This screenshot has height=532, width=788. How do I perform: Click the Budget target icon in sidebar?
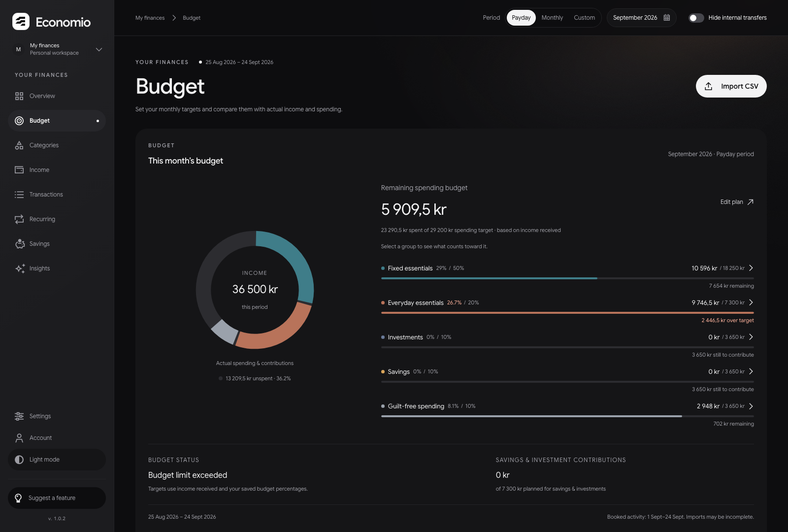pyautogui.click(x=19, y=121)
